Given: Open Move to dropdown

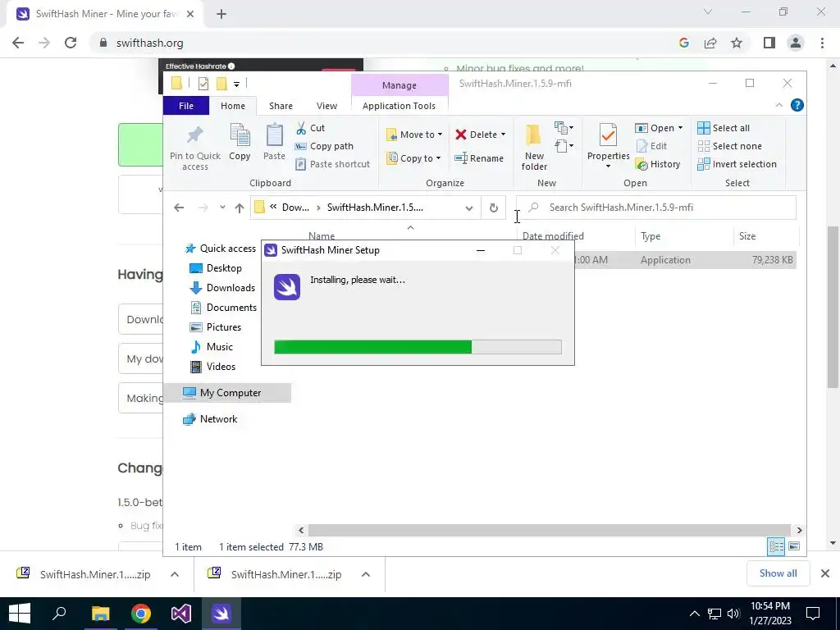Looking at the screenshot, I should click(x=414, y=135).
